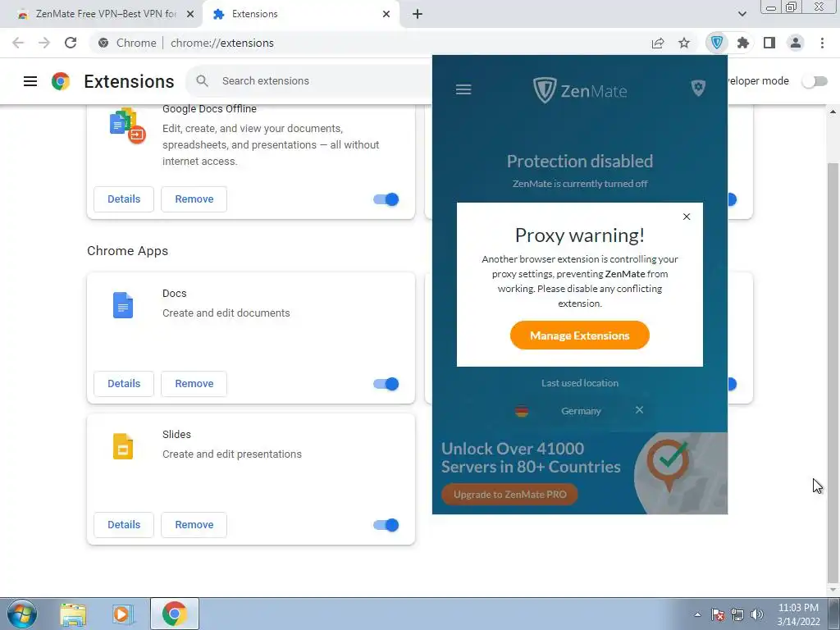Open the Chrome profile avatar
Image resolution: width=840 pixels, height=630 pixels.
(x=796, y=43)
